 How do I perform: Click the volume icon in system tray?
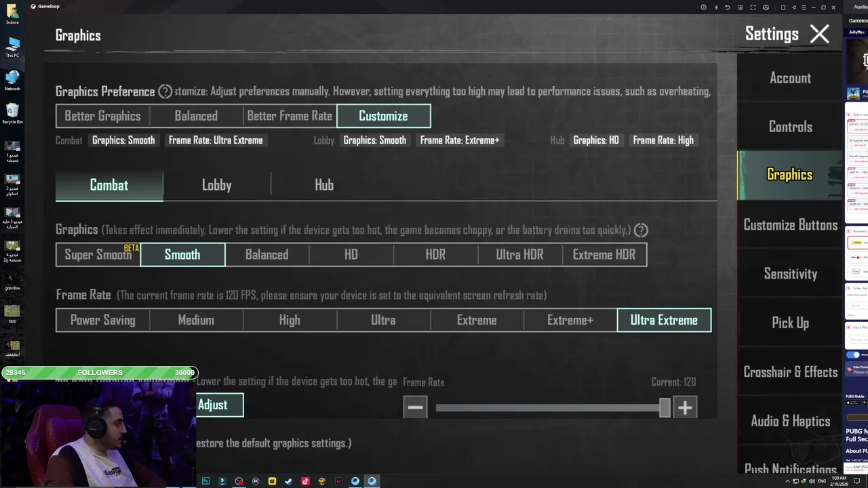click(x=812, y=481)
